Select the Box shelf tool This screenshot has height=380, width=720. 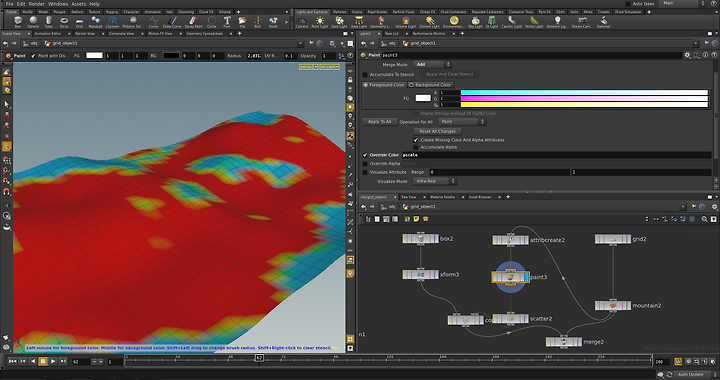(18, 22)
